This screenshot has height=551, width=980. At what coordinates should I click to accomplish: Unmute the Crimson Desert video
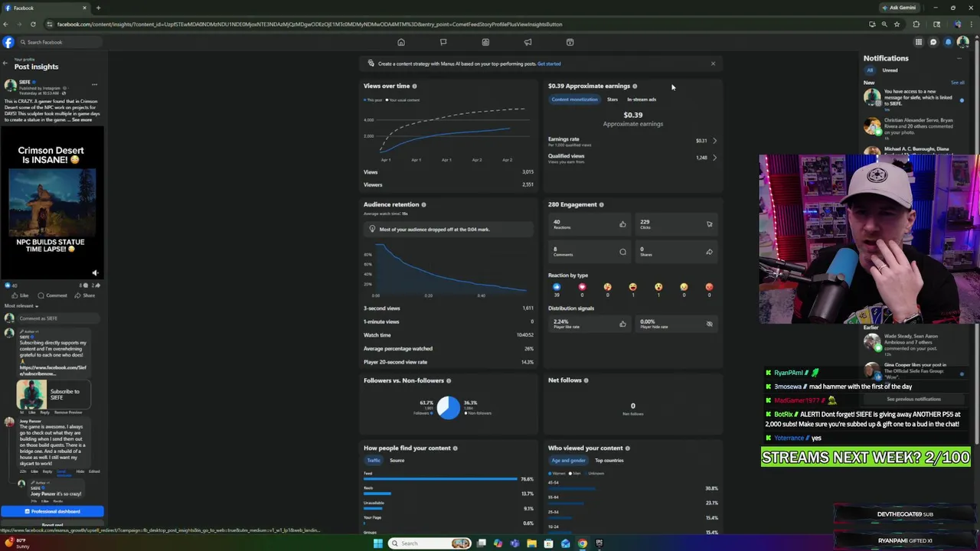point(95,272)
